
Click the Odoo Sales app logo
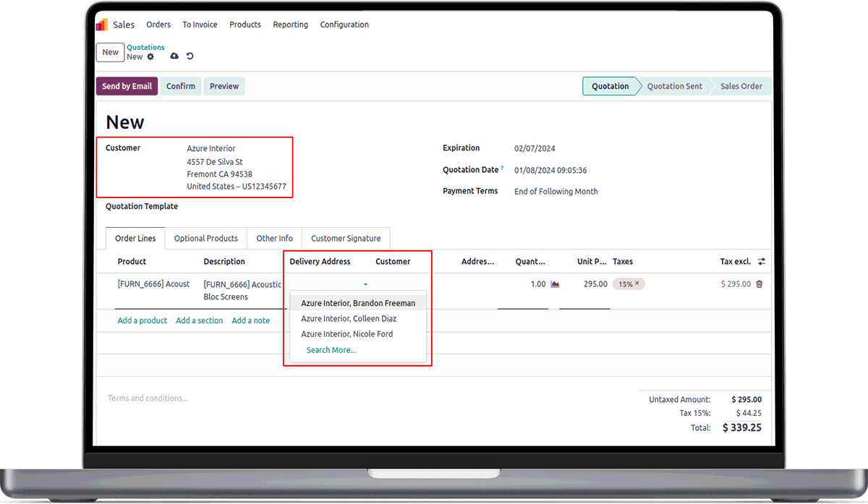pyautogui.click(x=102, y=25)
